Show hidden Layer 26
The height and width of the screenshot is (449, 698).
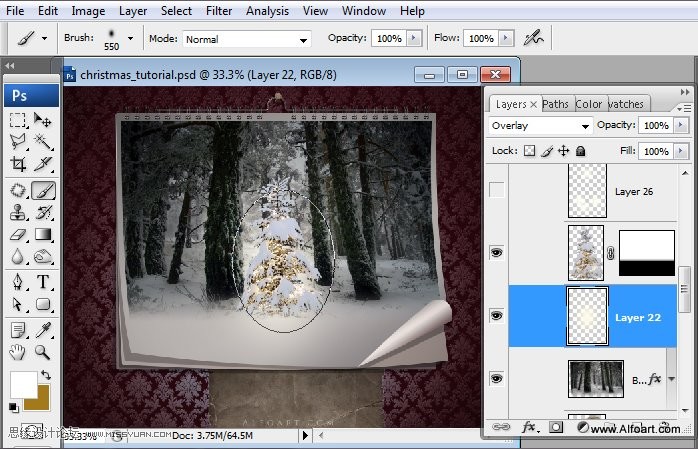click(x=497, y=190)
